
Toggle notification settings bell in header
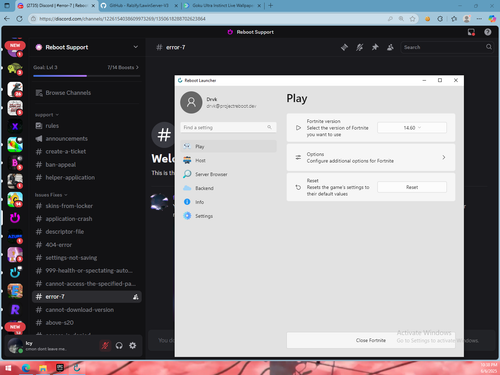[360, 47]
